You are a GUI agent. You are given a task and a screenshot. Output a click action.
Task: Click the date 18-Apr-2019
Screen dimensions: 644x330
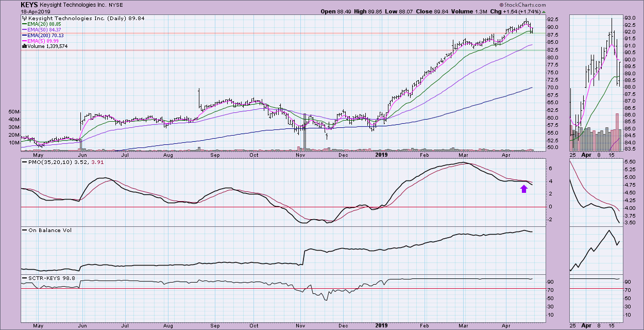[x=35, y=11]
